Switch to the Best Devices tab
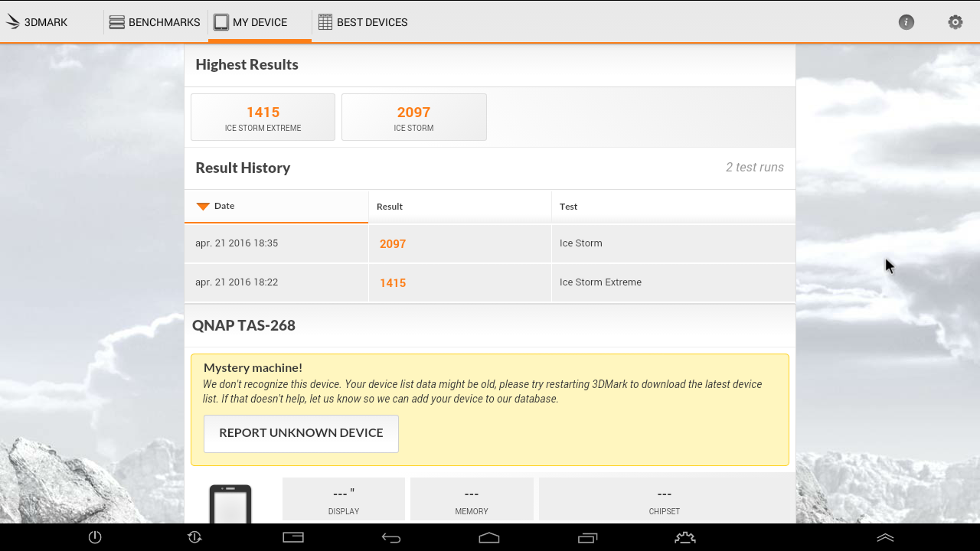 tap(363, 22)
